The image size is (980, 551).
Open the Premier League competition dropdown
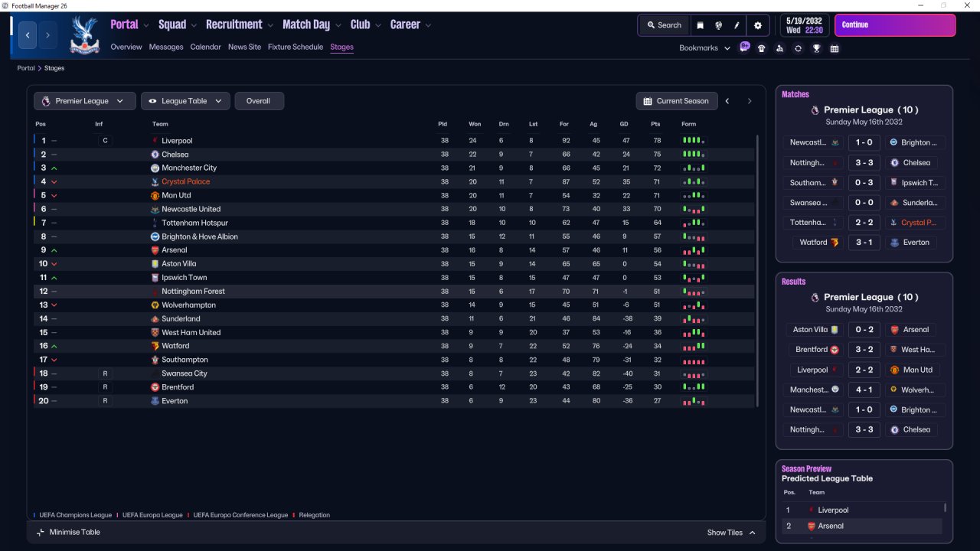85,101
